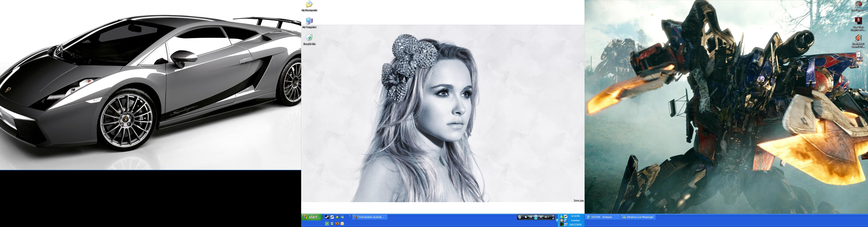Open volume dropdown arrow in Media Player toolbar
Image resolution: width=868 pixels, height=227 pixels.
[x=548, y=217]
